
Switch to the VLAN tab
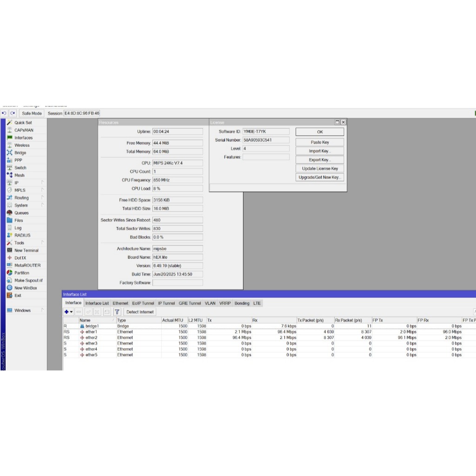[210, 303]
